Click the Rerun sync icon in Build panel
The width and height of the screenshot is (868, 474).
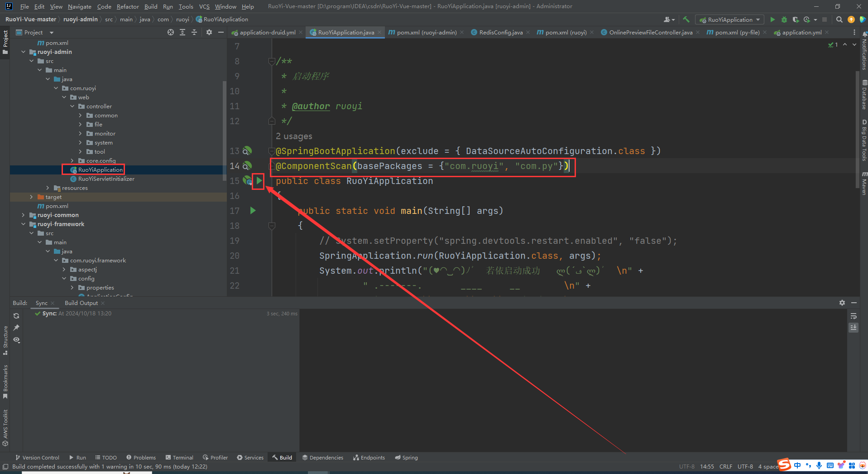pos(17,316)
